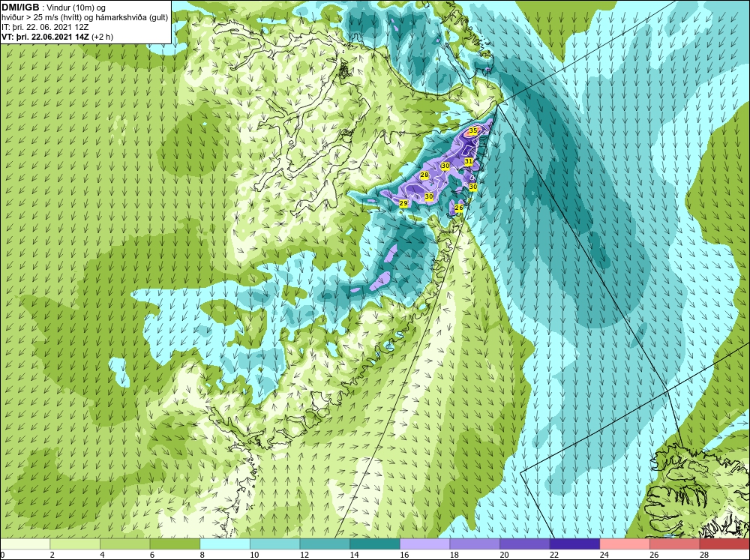Click scale number 8 on the legend
The image size is (750, 560).
coord(202,555)
